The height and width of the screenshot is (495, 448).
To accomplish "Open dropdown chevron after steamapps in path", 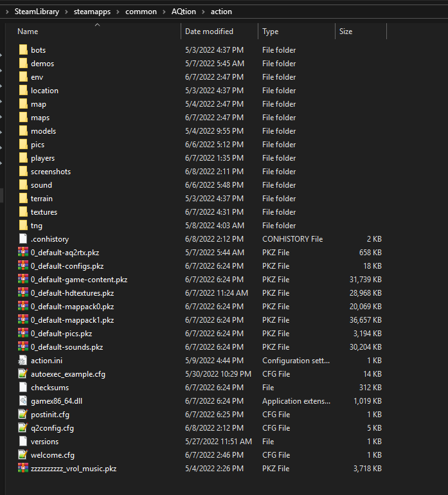I will (118, 12).
